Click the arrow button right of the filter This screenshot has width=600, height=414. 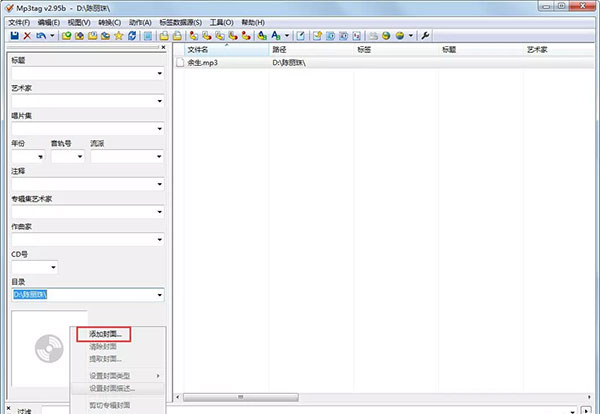(585, 410)
